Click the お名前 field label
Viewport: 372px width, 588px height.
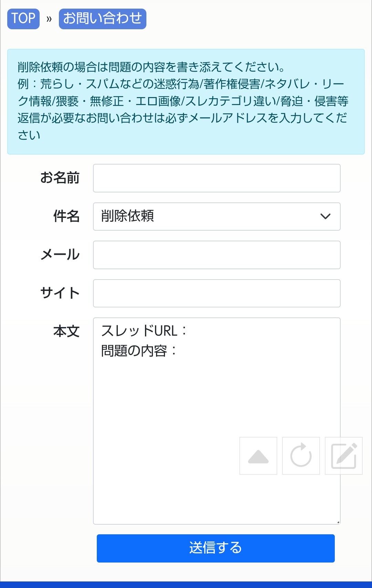coord(60,178)
